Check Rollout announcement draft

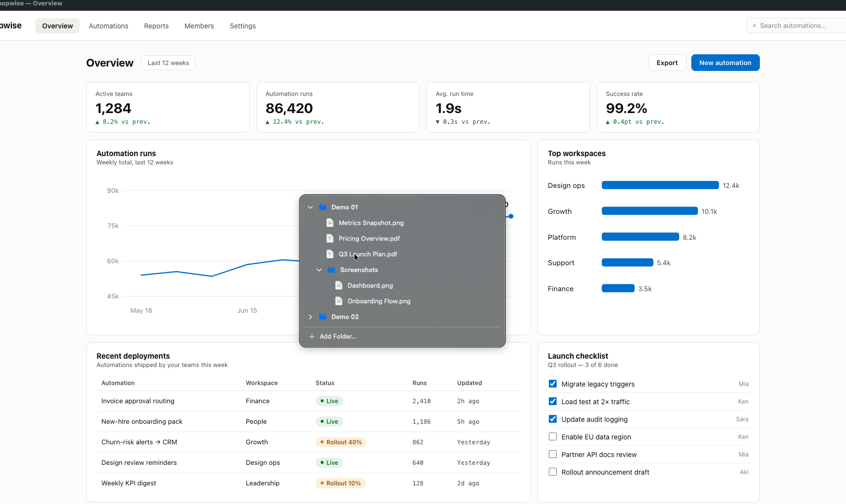(553, 472)
